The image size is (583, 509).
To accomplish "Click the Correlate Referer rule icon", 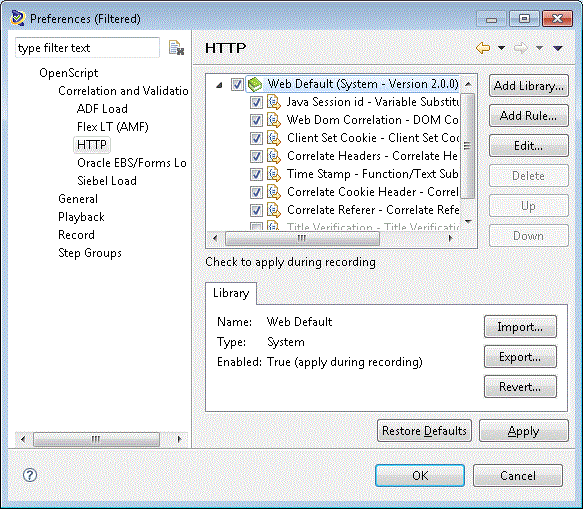I will 274,210.
